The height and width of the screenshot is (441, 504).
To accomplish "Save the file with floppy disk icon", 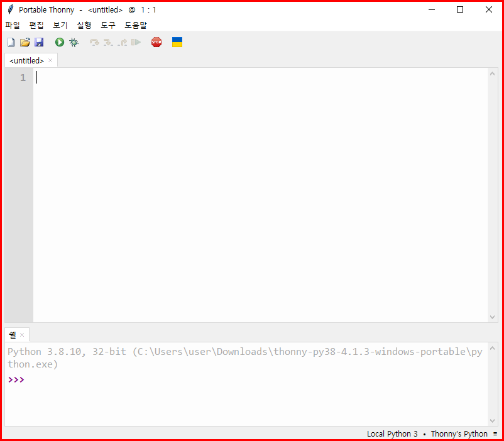I will pos(39,42).
